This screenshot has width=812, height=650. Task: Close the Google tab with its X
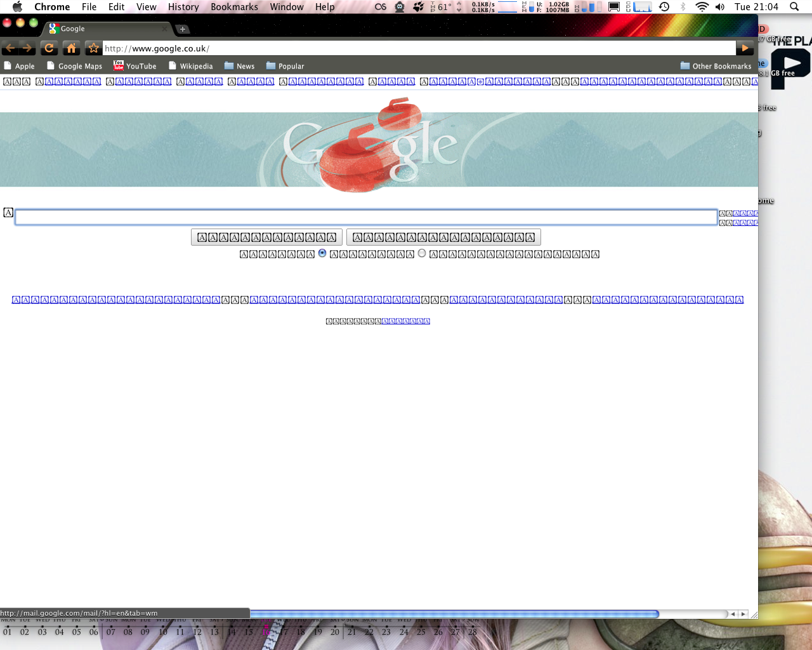coord(164,29)
